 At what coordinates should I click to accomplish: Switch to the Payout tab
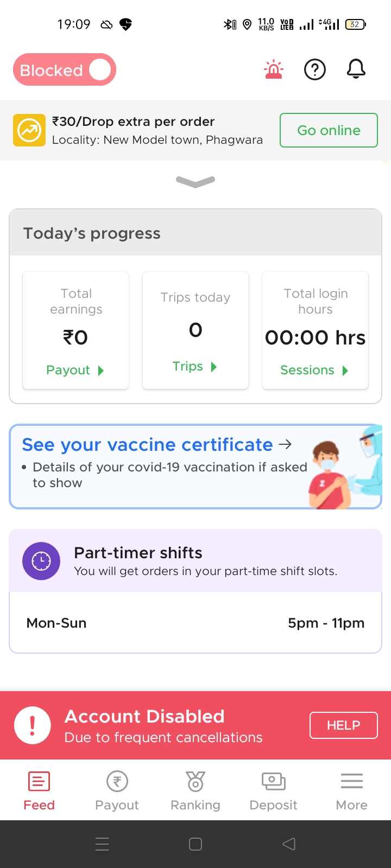[117, 791]
